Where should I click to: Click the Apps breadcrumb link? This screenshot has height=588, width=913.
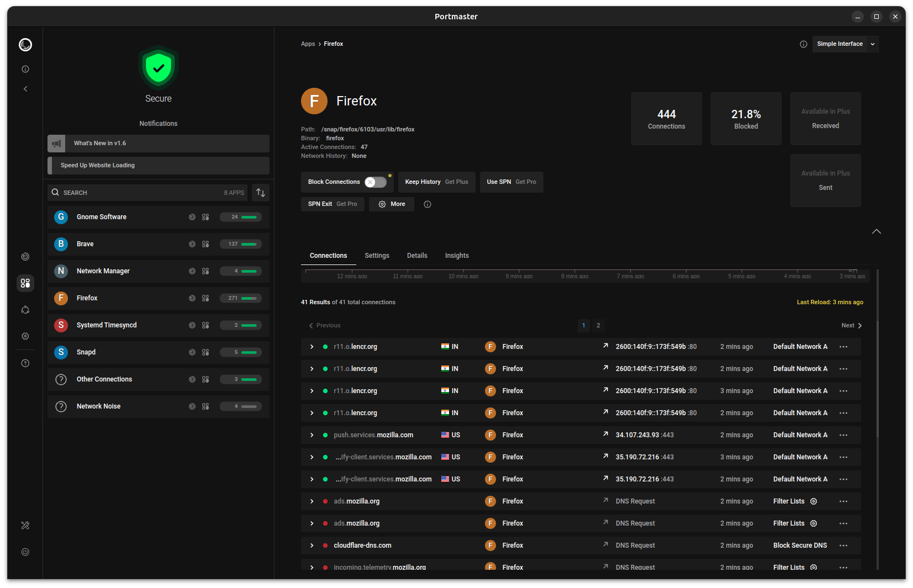coord(308,44)
